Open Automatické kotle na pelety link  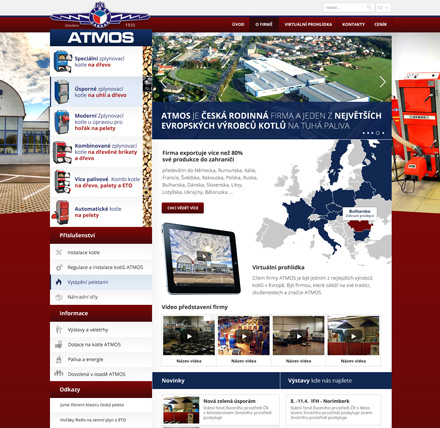click(98, 212)
